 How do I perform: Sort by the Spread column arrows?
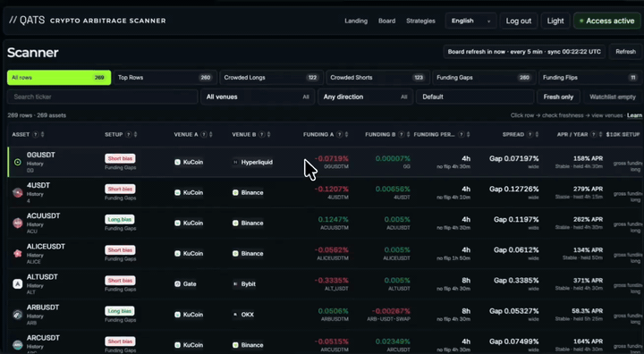tap(537, 135)
